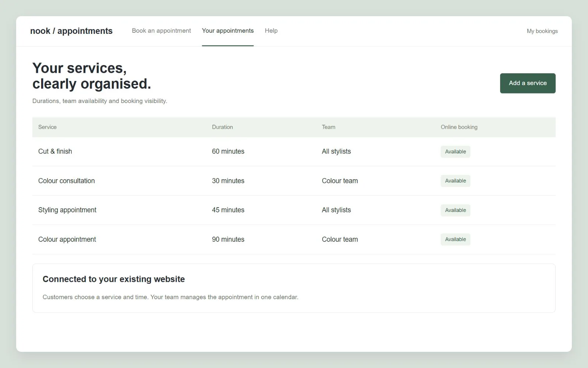
Task: Click the 30 minutes duration cell
Action: point(228,181)
